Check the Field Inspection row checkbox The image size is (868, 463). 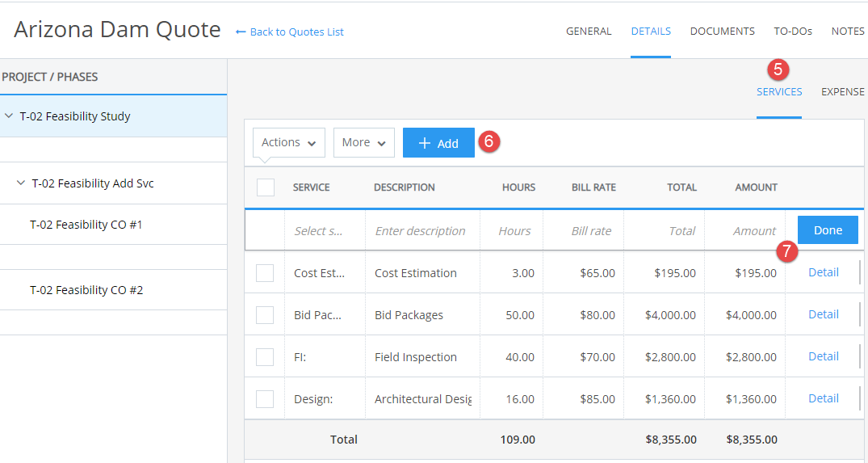pyautogui.click(x=265, y=357)
